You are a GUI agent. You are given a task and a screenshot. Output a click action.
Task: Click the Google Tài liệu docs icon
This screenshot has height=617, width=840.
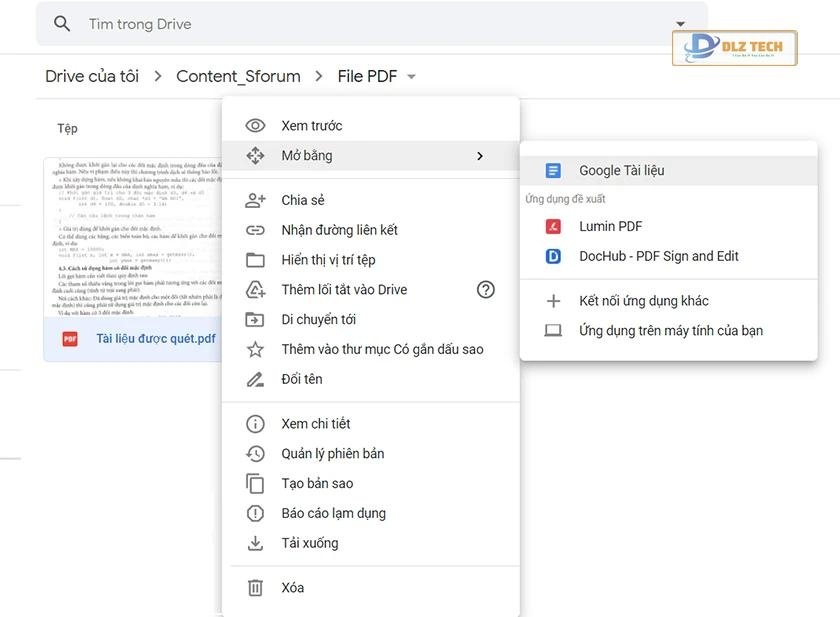[553, 171]
